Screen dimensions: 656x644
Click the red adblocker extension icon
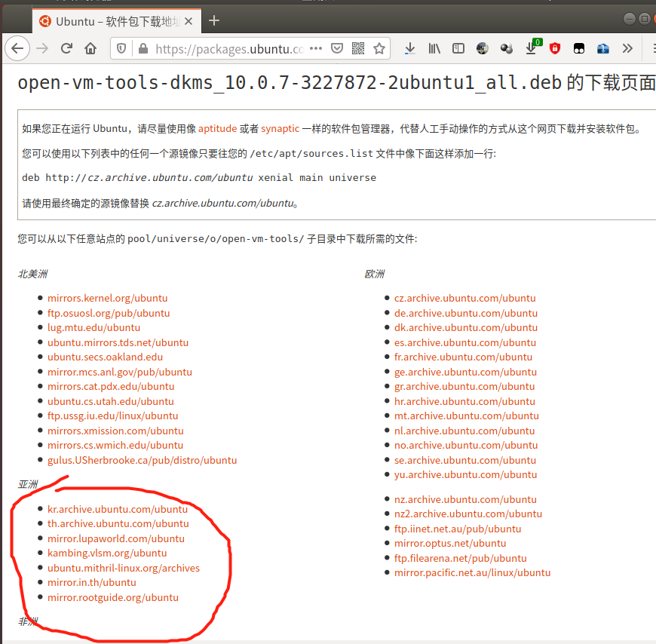click(x=555, y=48)
